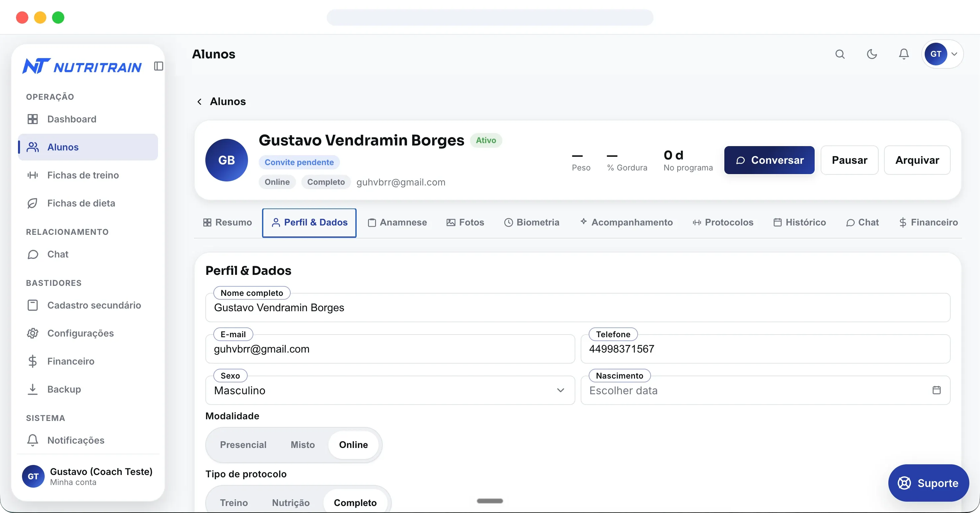Switch to the Protocolos tab

[x=723, y=222]
